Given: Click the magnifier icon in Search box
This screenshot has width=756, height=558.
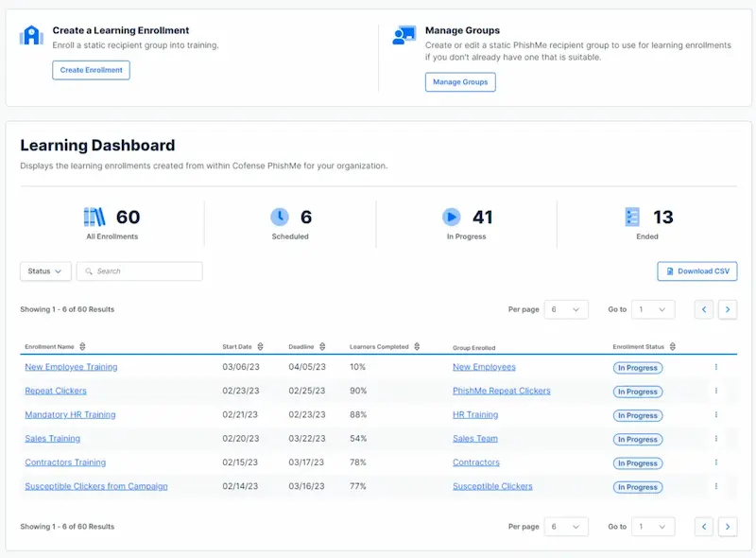Looking at the screenshot, I should point(89,271).
